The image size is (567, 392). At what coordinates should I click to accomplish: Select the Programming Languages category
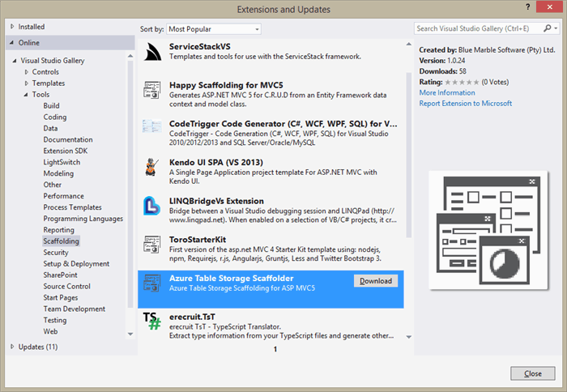(83, 219)
